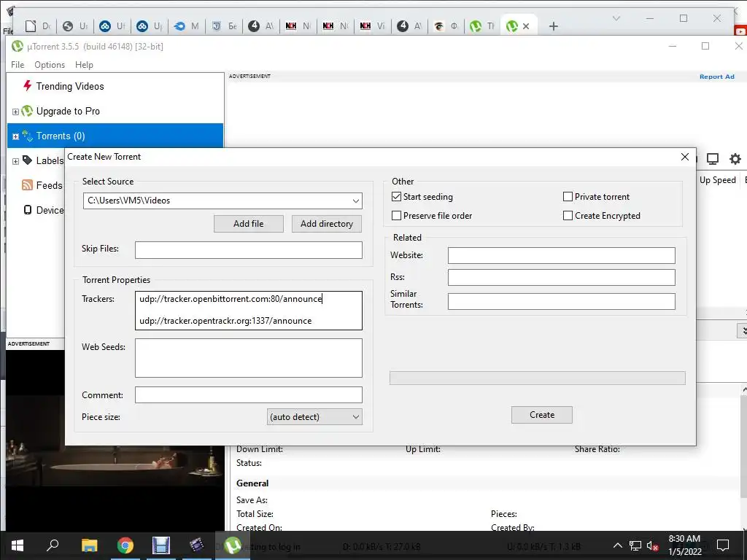Click into the Comment field

click(x=248, y=394)
